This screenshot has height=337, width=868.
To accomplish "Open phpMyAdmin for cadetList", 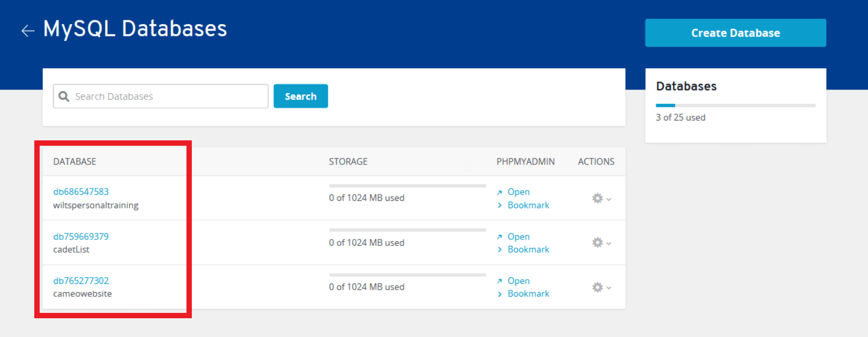I will point(519,236).
